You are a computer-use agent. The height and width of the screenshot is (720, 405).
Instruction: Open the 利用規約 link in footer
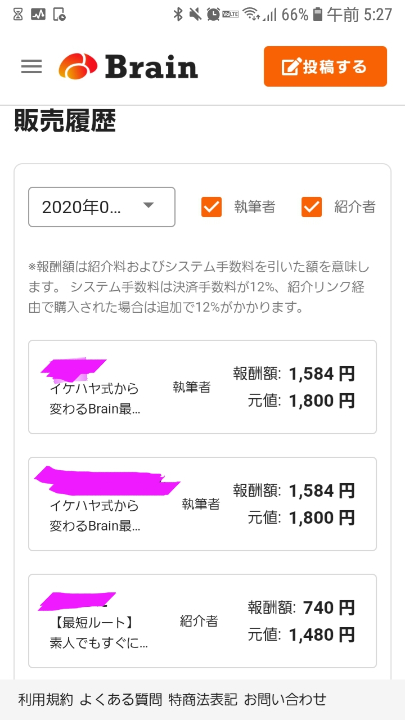pyautogui.click(x=45, y=700)
